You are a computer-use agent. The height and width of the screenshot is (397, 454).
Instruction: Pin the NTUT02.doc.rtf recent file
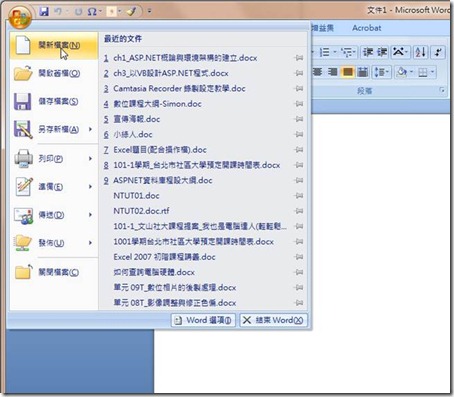(x=299, y=211)
